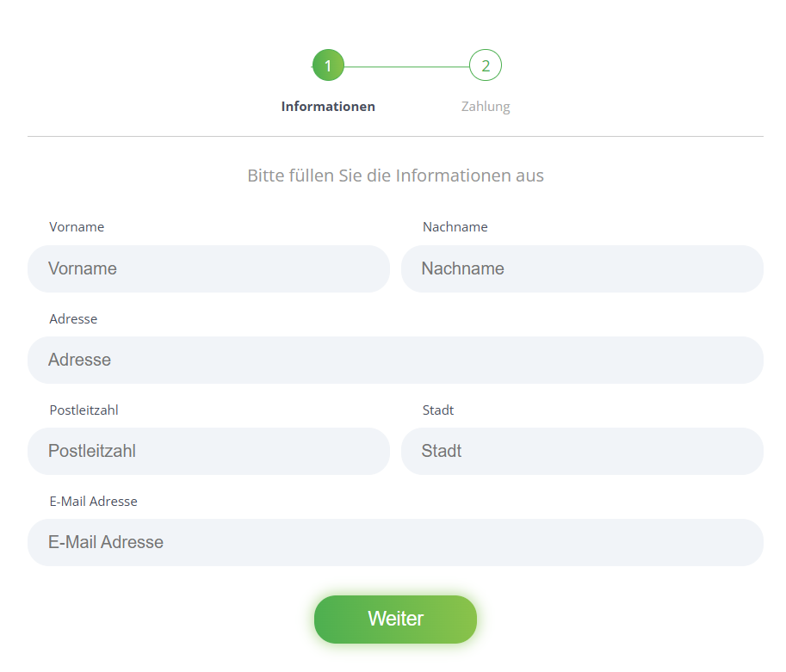Click the small Adresse label above its field
The height and width of the screenshot is (672, 786).
click(x=73, y=318)
